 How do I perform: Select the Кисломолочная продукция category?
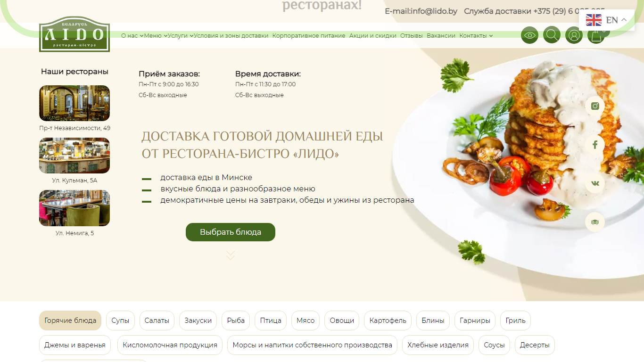[x=170, y=345]
